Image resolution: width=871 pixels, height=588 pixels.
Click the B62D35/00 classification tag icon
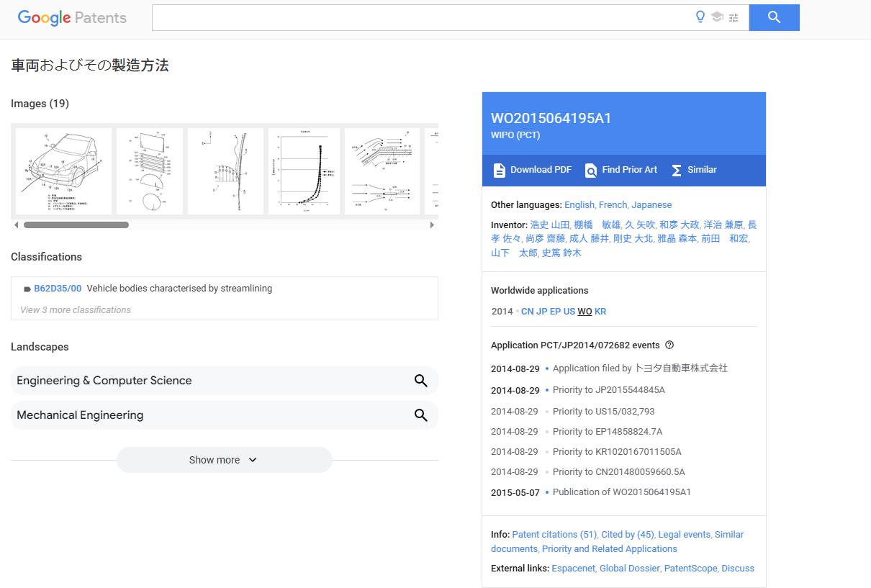[x=27, y=289]
